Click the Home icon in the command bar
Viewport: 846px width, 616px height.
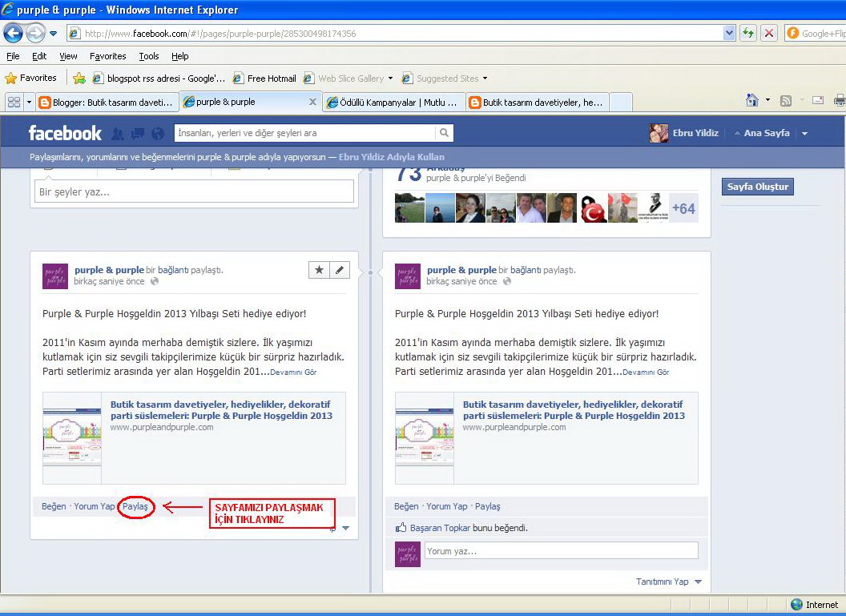(x=752, y=100)
